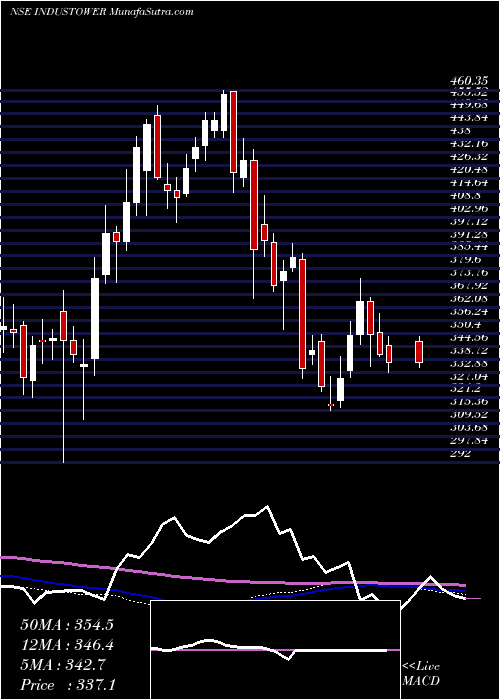Click the 356.24 price axis label
The height and width of the screenshot is (700, 500).
click(468, 311)
